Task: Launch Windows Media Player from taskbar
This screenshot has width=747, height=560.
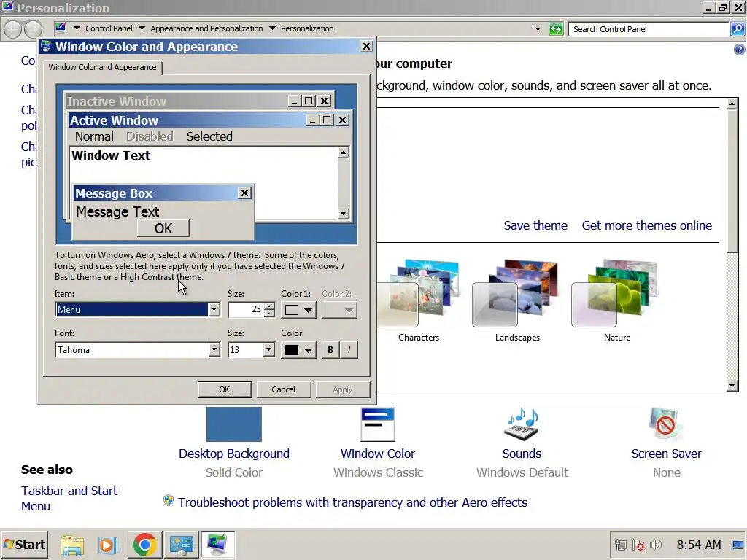Action: tap(108, 544)
